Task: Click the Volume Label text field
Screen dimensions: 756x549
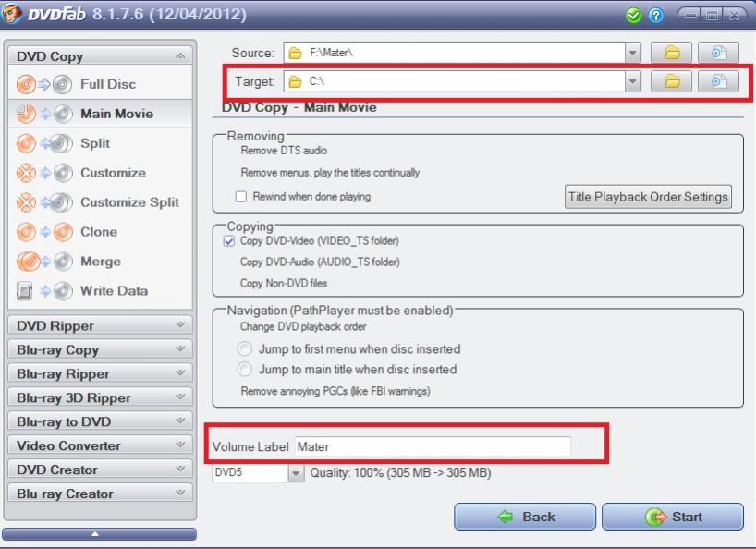Action: pos(433,446)
